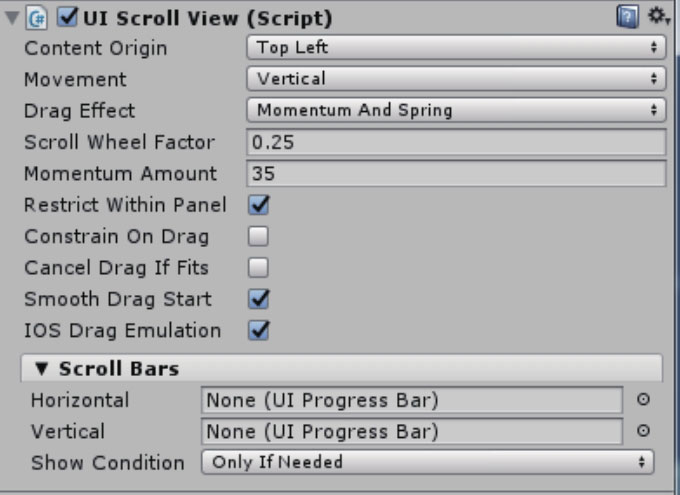
Task: Click the C# script icon
Action: click(36, 19)
